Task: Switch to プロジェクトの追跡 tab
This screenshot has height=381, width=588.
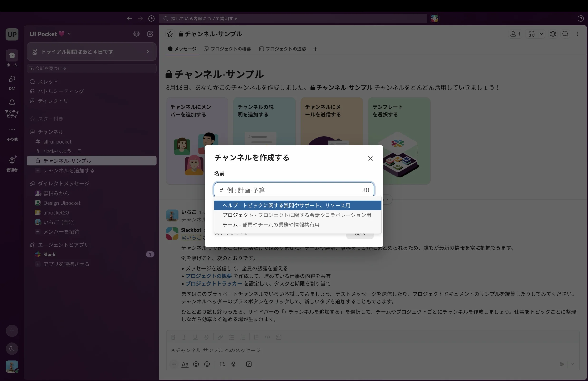Action: tap(282, 49)
